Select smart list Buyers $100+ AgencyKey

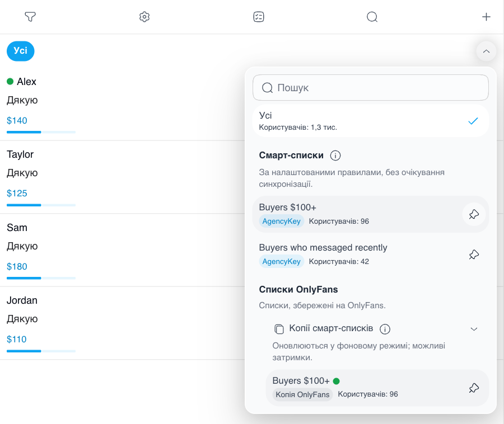tap(371, 214)
